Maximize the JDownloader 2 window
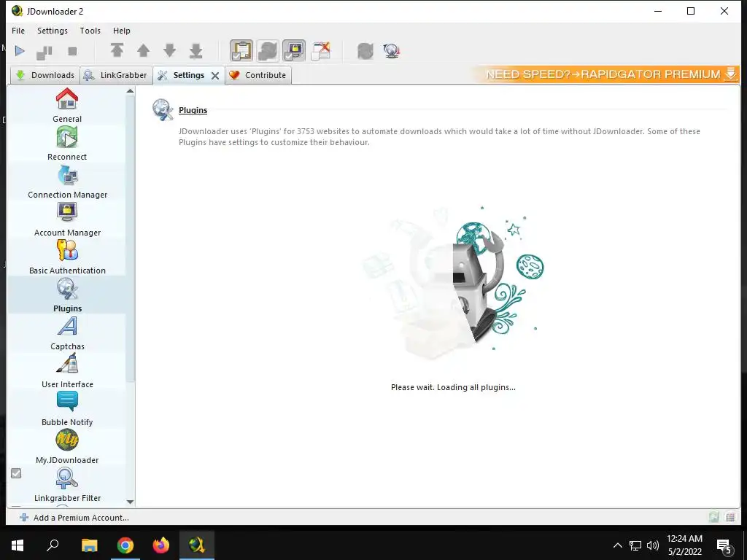Screen dimensions: 747x560 point(691,11)
